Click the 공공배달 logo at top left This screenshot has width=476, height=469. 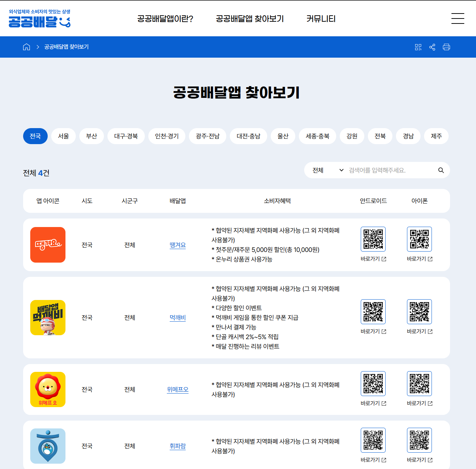tap(39, 19)
